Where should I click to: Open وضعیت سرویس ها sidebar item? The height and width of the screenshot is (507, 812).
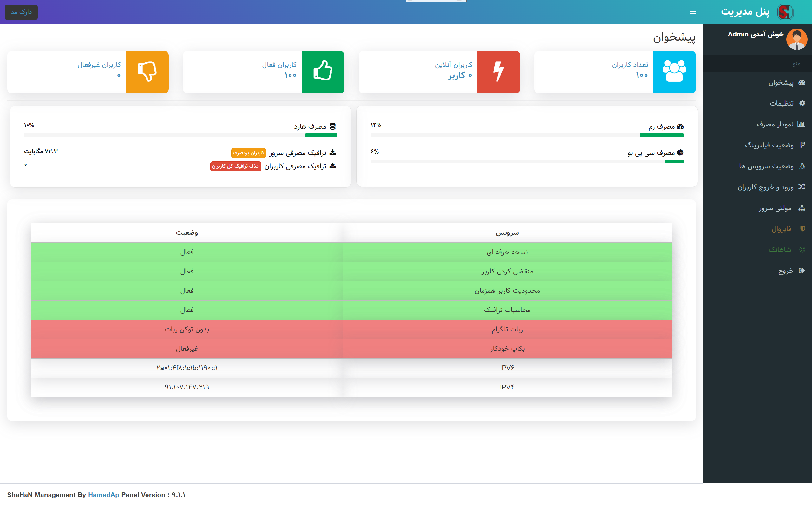[x=766, y=166]
